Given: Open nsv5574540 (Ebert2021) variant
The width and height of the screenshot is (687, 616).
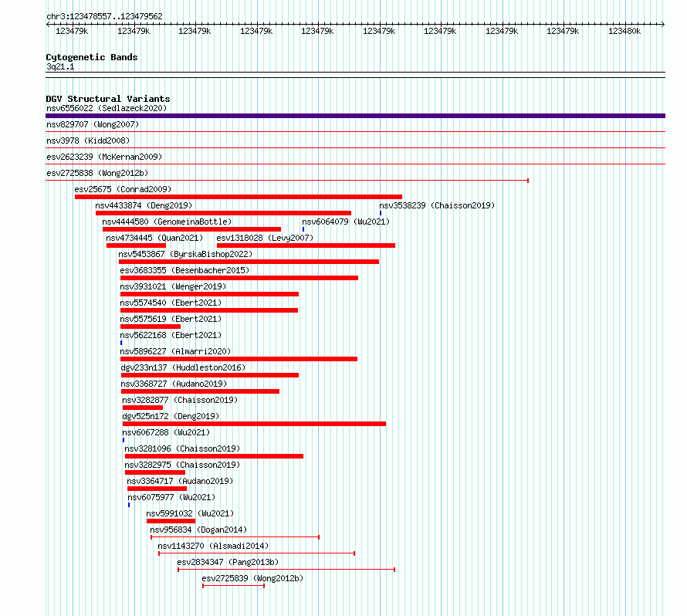Looking at the screenshot, I should [171, 303].
